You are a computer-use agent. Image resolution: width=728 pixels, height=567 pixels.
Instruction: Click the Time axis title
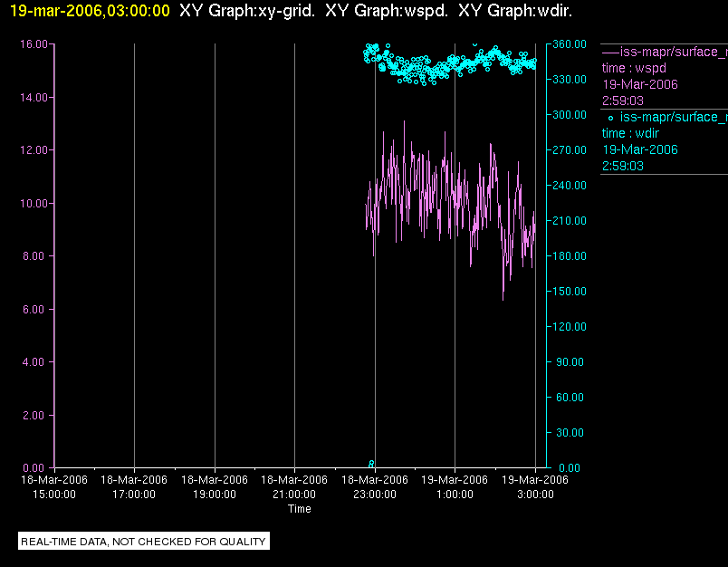[x=300, y=509]
